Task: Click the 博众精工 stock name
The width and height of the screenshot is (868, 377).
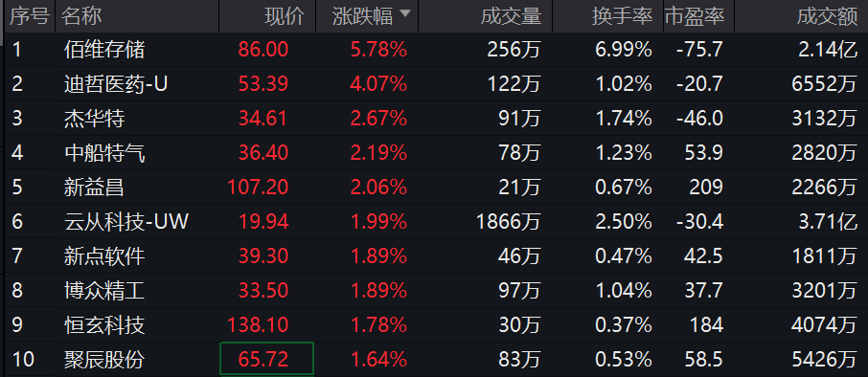Action: click(104, 290)
